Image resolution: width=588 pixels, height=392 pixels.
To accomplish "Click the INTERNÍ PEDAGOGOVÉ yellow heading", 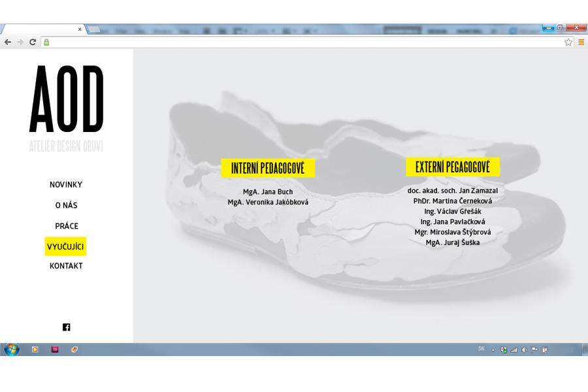I will pyautogui.click(x=268, y=168).
